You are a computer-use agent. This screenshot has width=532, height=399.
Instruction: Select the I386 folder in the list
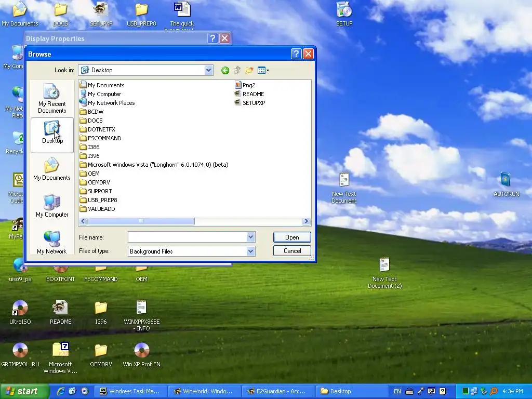pyautogui.click(x=89, y=147)
